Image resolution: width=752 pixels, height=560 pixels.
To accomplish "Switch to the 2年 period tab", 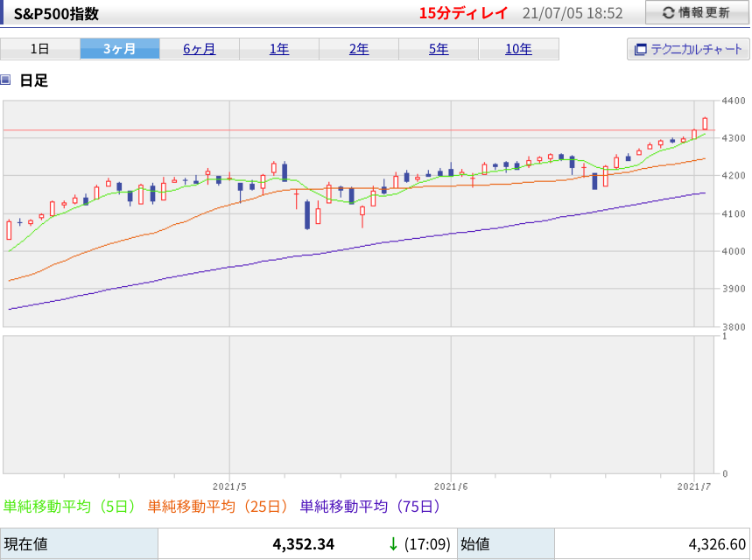I will coord(359,49).
